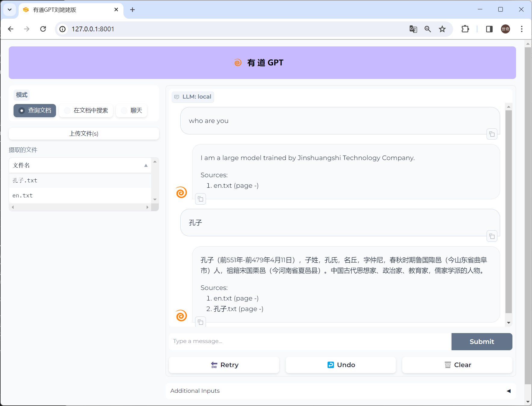Image resolution: width=532 pixels, height=406 pixels.
Task: Select the 聊天 mode
Action: (x=132, y=111)
